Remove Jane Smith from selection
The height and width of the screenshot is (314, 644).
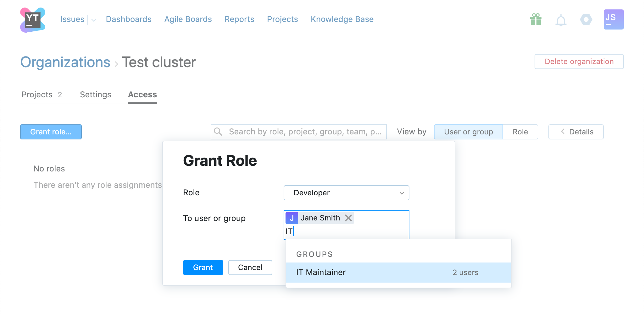click(348, 218)
